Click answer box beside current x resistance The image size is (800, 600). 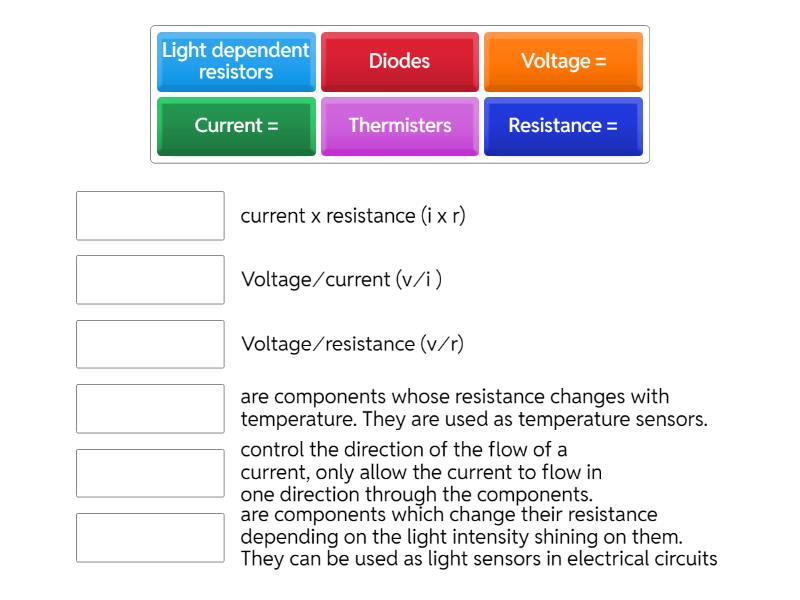point(150,216)
